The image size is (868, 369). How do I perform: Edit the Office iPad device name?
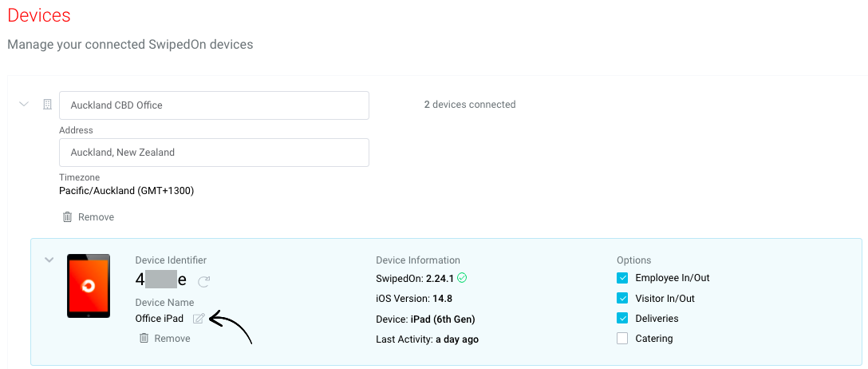click(x=199, y=319)
